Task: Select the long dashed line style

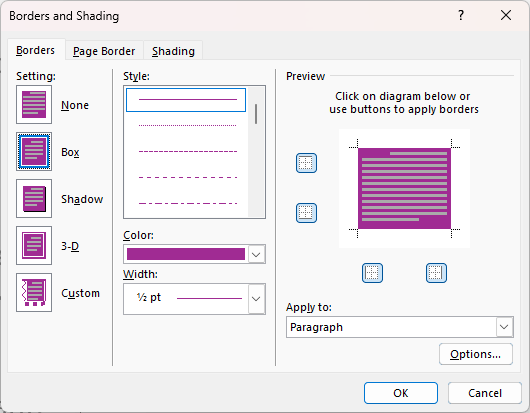Action: [x=188, y=177]
